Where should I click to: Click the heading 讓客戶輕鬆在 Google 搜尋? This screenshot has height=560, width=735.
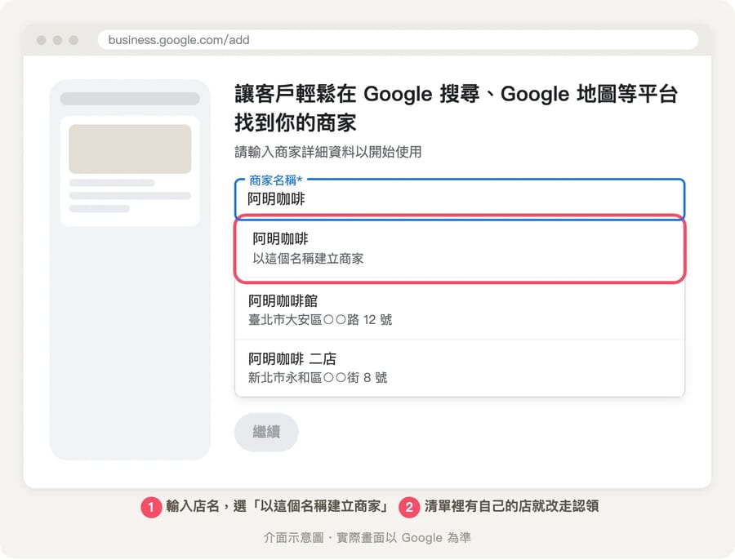pos(456,109)
